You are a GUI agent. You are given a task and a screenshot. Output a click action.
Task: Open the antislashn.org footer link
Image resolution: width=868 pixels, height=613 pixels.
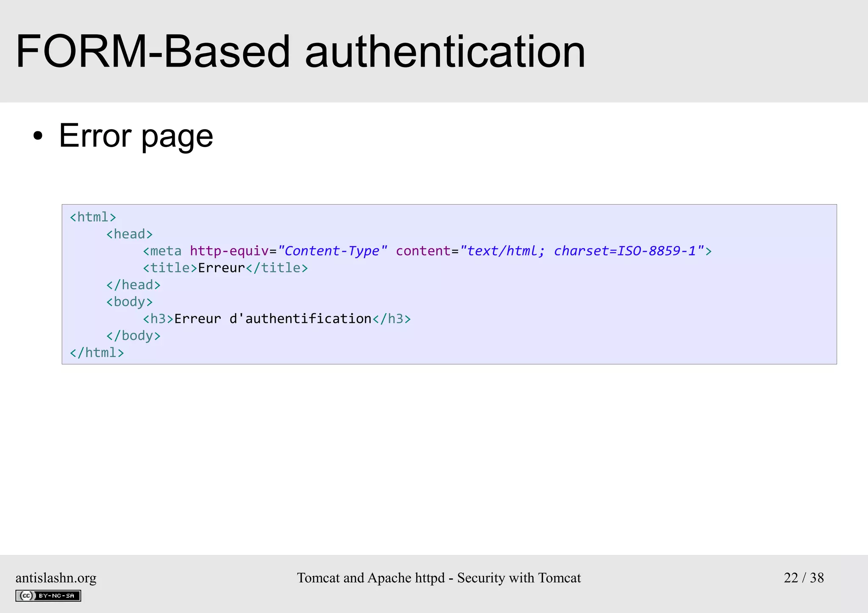[x=56, y=578]
